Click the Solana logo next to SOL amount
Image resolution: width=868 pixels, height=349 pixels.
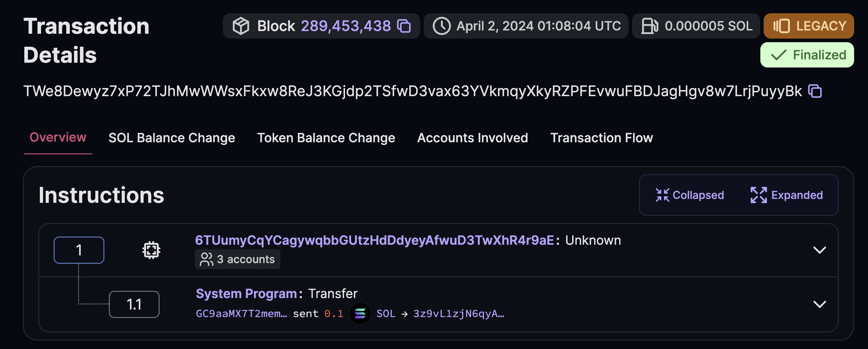pyautogui.click(x=360, y=314)
